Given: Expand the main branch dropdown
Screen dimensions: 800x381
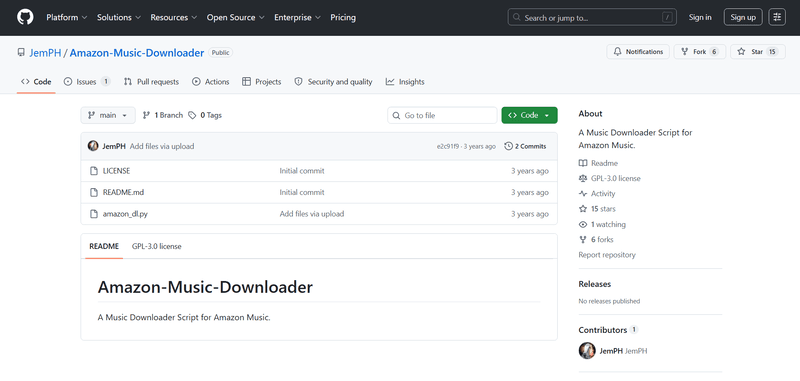Looking at the screenshot, I should 108,115.
